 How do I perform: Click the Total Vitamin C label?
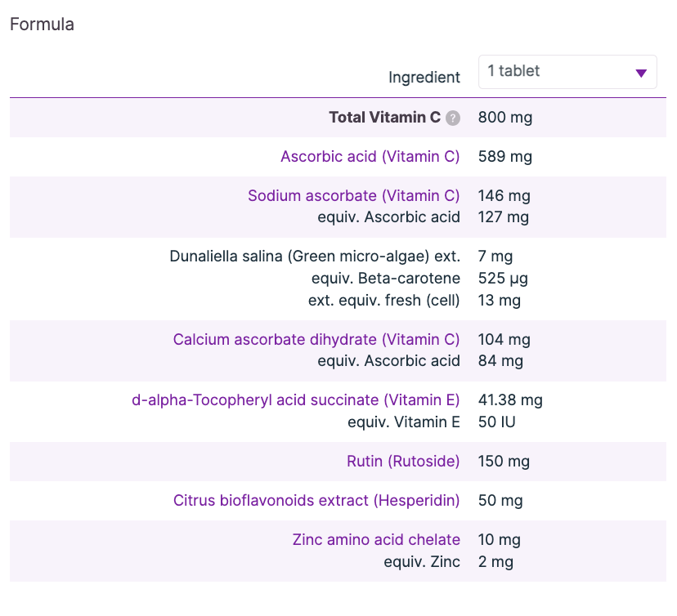click(x=384, y=118)
